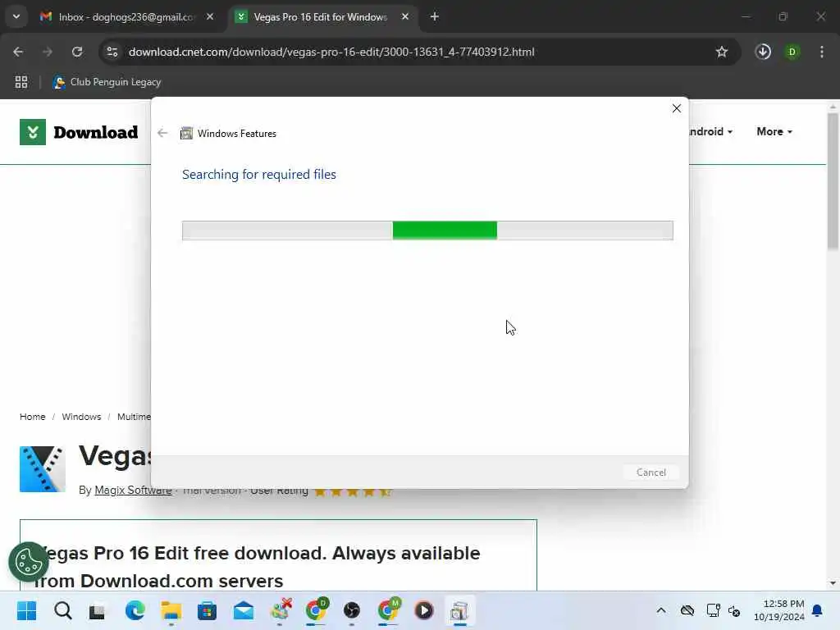Open the network status tray icon
The height and width of the screenshot is (630, 840).
click(713, 610)
